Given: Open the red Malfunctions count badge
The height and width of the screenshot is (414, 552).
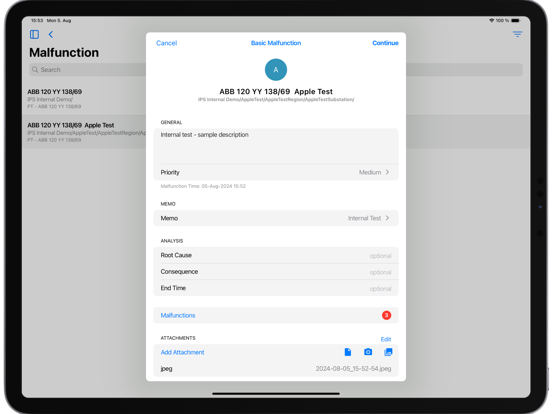Looking at the screenshot, I should pos(386,315).
